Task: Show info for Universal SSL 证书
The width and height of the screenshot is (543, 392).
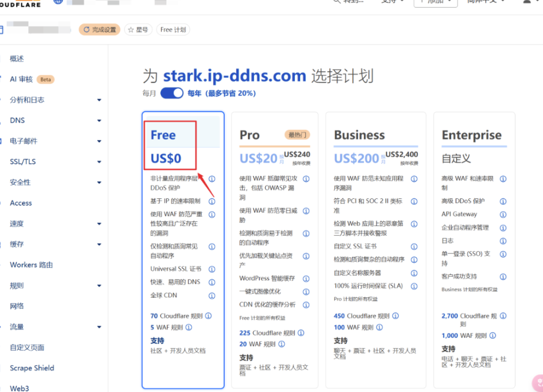Action: coord(212,269)
